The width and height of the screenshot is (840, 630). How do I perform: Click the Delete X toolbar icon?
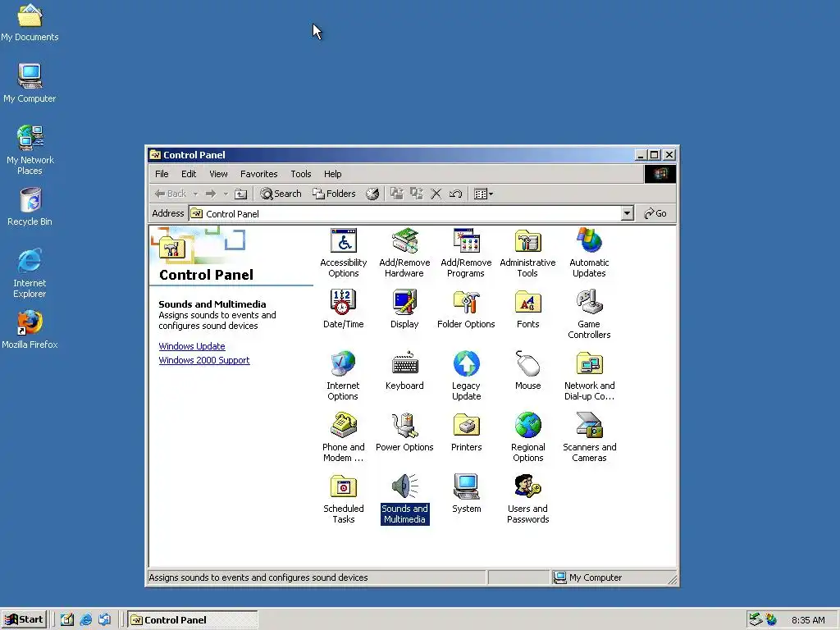[x=436, y=194]
